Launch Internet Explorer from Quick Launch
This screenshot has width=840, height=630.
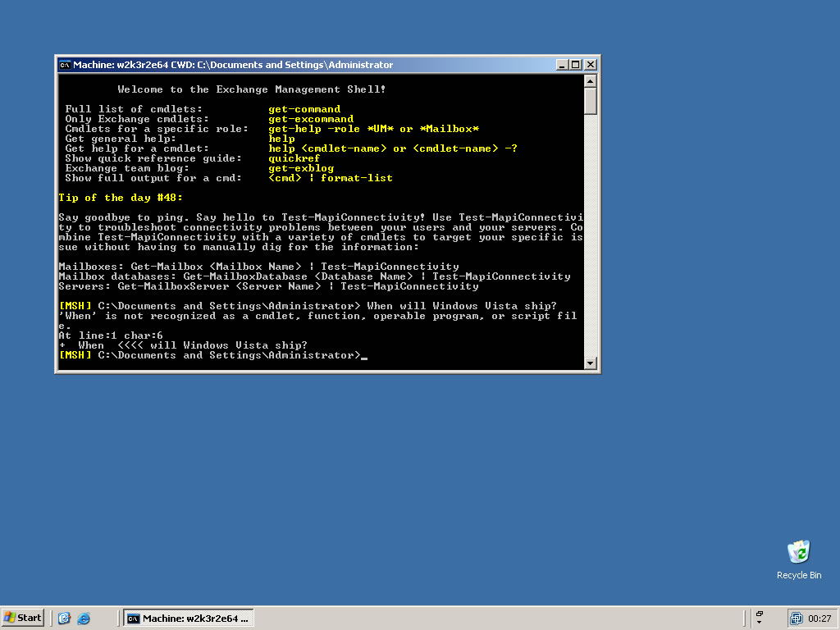pyautogui.click(x=83, y=618)
